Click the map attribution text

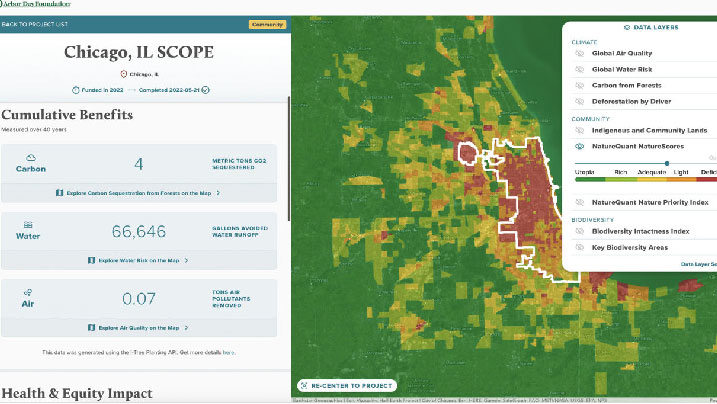(x=449, y=400)
